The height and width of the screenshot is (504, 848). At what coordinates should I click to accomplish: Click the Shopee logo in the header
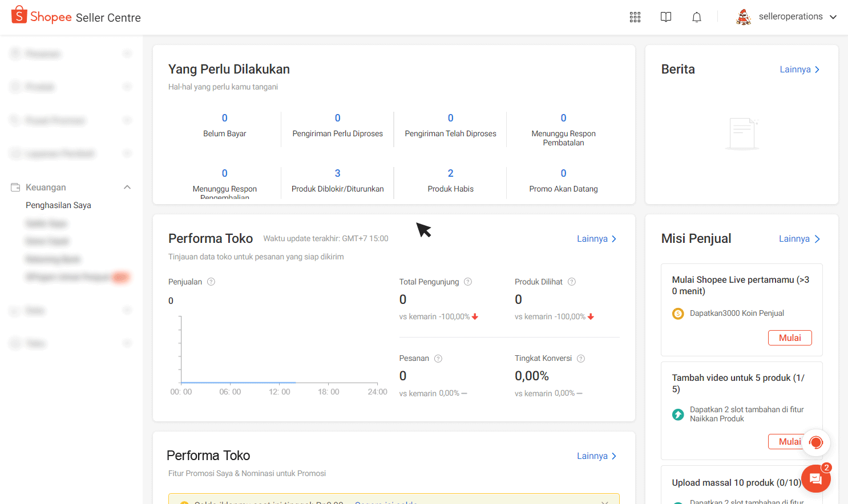tap(41, 17)
